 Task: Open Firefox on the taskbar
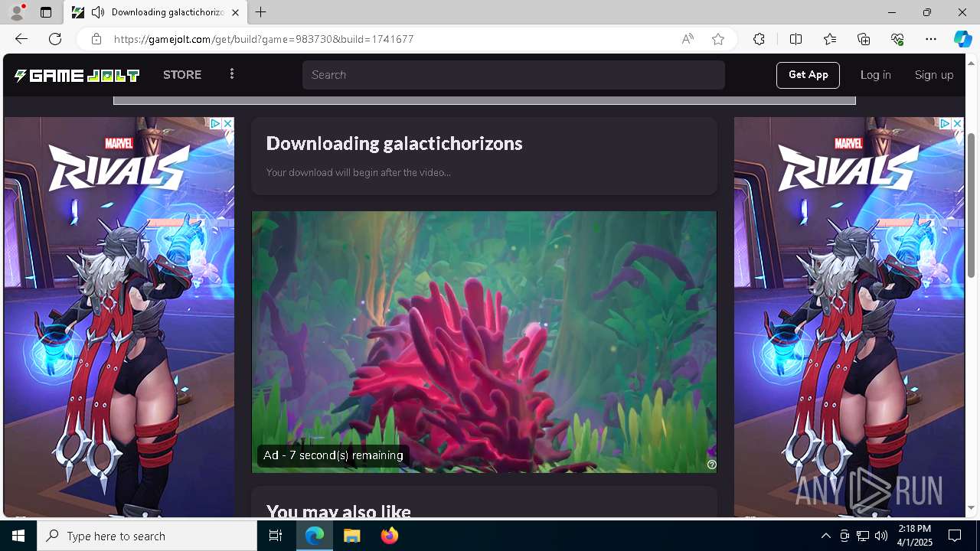coord(390,536)
